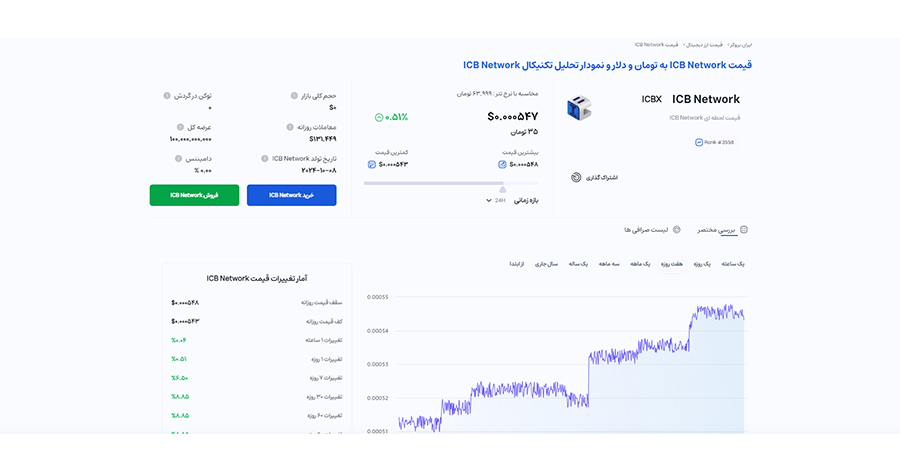Click the ICB Network coin logo
Screen dimensions: 900x471
pos(579,108)
